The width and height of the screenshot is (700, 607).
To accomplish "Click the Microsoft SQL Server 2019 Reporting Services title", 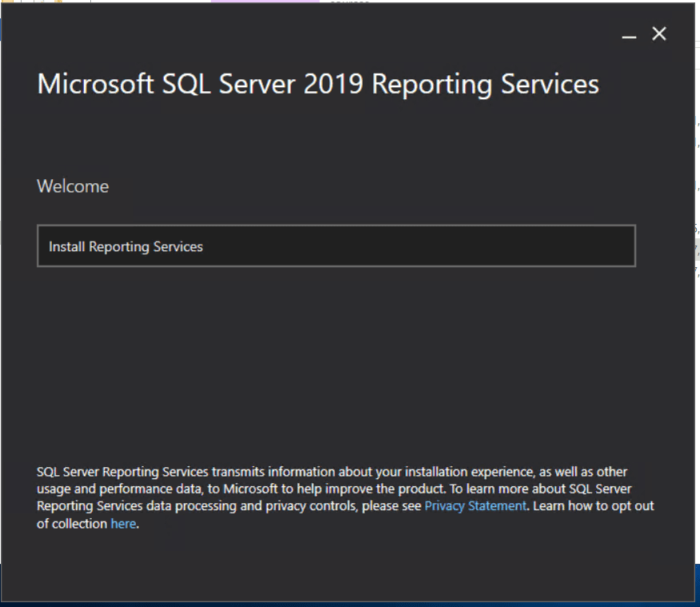I will (318, 85).
